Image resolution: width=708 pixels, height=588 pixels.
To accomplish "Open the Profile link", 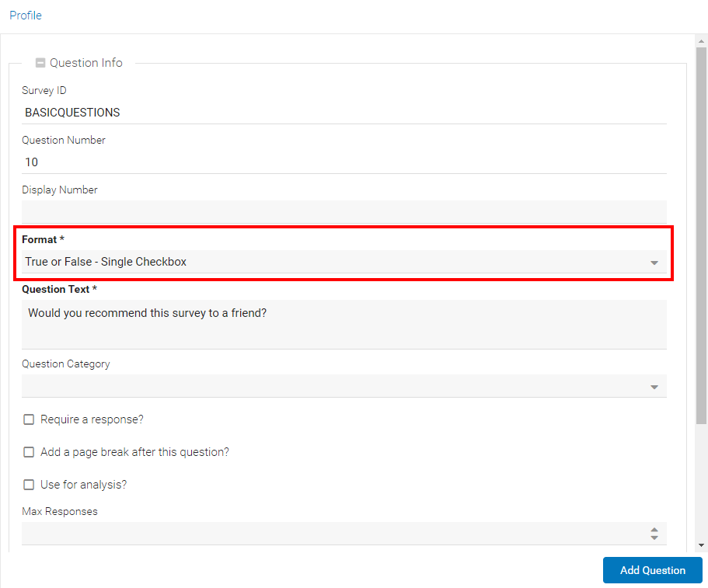I will 26,16.
